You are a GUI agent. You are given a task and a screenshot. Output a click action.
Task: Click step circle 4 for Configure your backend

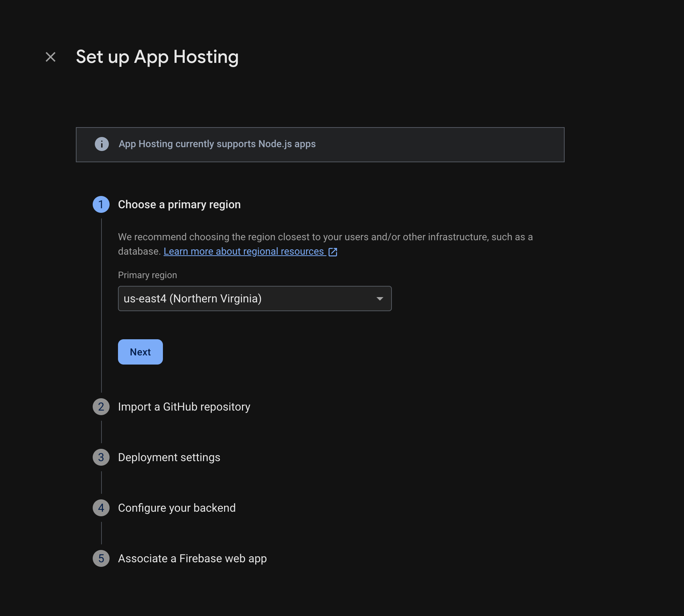101,508
